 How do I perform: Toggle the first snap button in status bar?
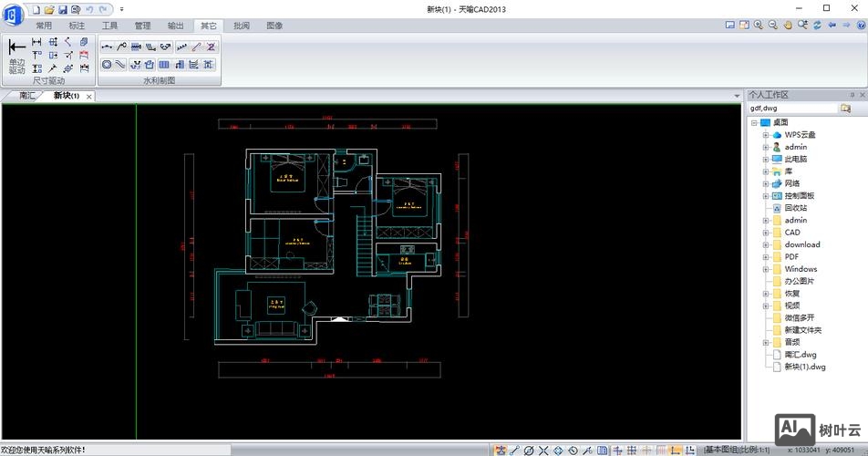click(x=501, y=450)
